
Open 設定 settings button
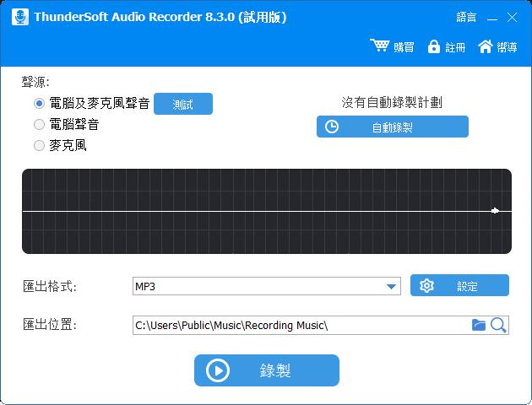coord(459,285)
